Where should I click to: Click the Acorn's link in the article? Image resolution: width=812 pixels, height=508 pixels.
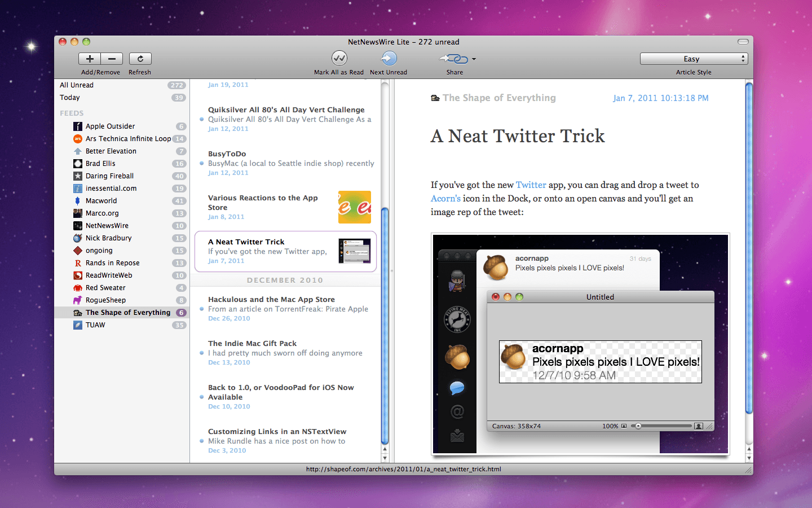coord(445,199)
